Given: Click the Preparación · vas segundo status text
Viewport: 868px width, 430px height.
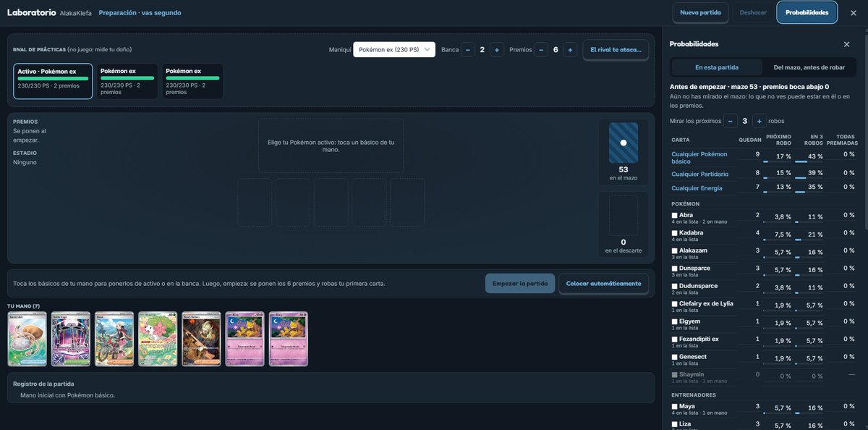Looking at the screenshot, I should point(140,12).
